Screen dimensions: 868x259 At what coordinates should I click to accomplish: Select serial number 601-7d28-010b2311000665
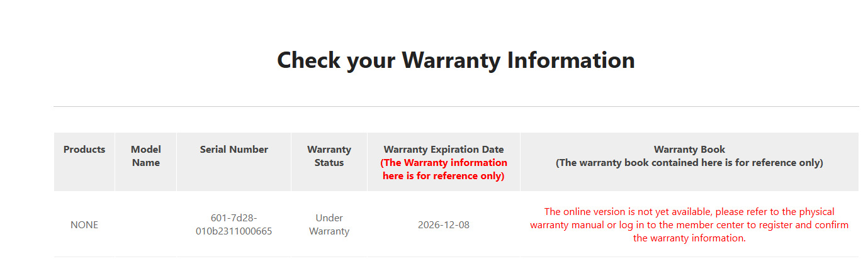click(x=234, y=225)
